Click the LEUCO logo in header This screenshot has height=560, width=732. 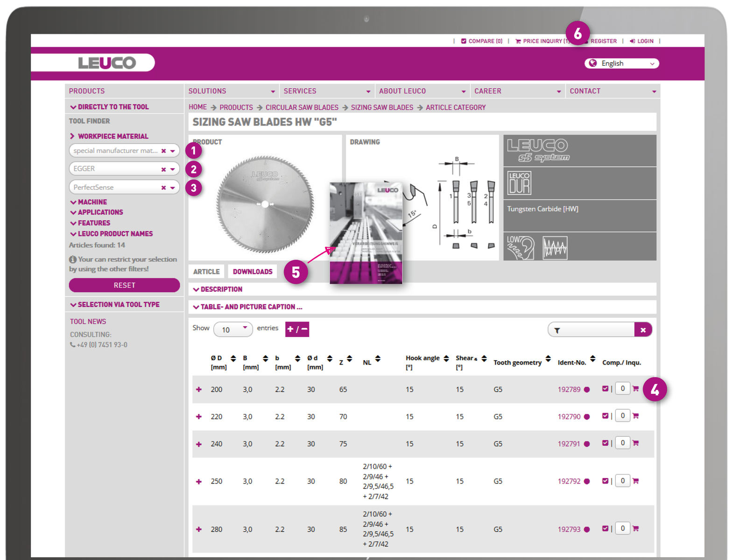(107, 63)
